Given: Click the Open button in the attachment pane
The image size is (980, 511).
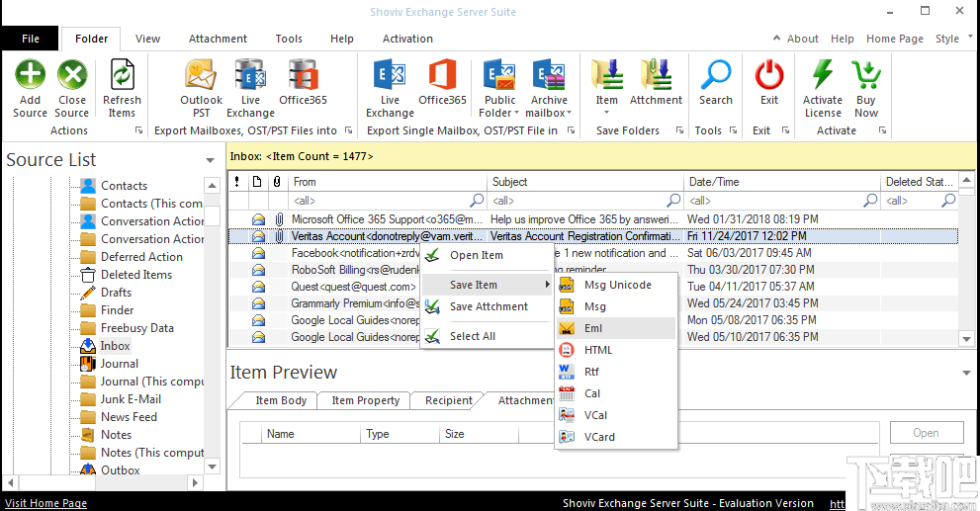Looking at the screenshot, I should click(x=926, y=433).
